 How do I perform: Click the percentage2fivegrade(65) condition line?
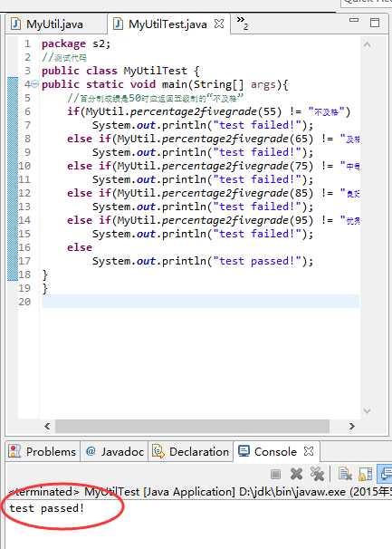click(x=213, y=139)
